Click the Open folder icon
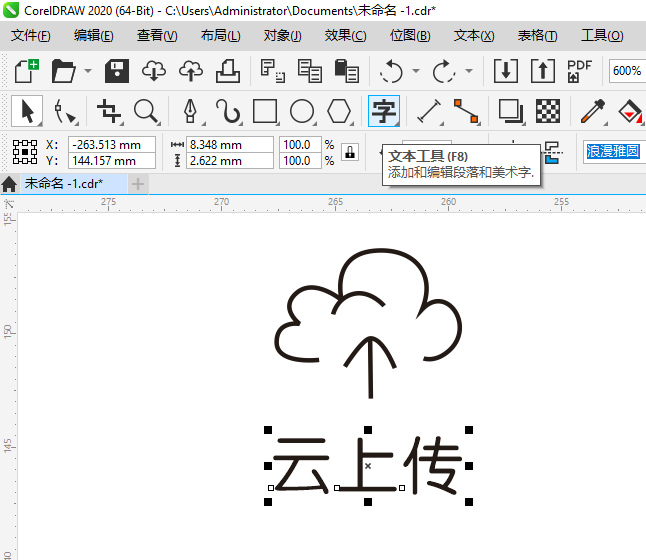Viewport: 646px width, 560px height. pos(63,71)
